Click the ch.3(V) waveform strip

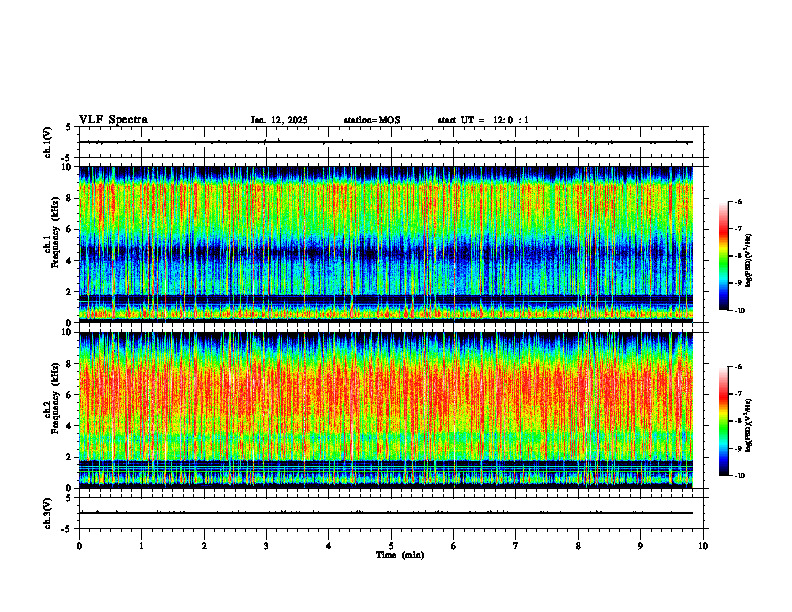tap(386, 513)
